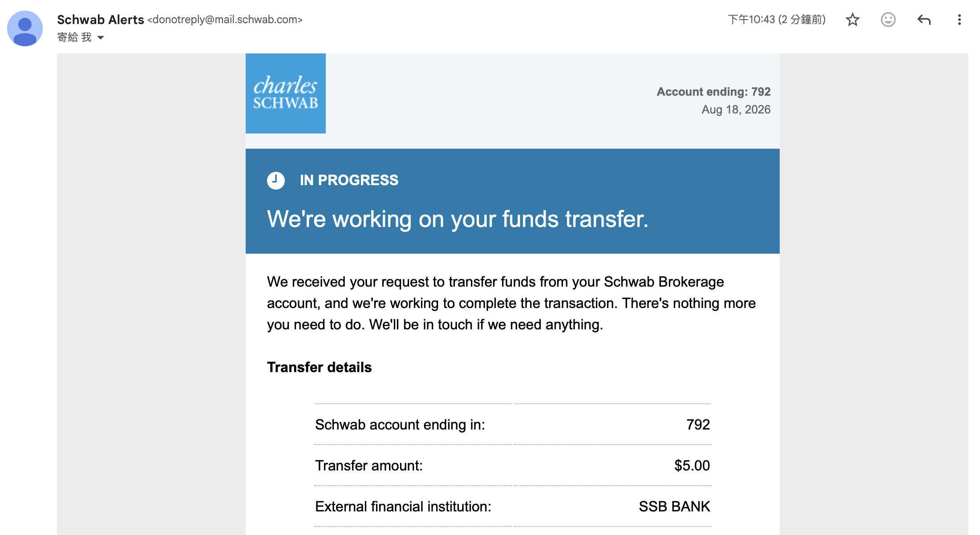Click the 'We're working on your funds transfer' headline
This screenshot has height=535, width=980.
pyautogui.click(x=458, y=219)
